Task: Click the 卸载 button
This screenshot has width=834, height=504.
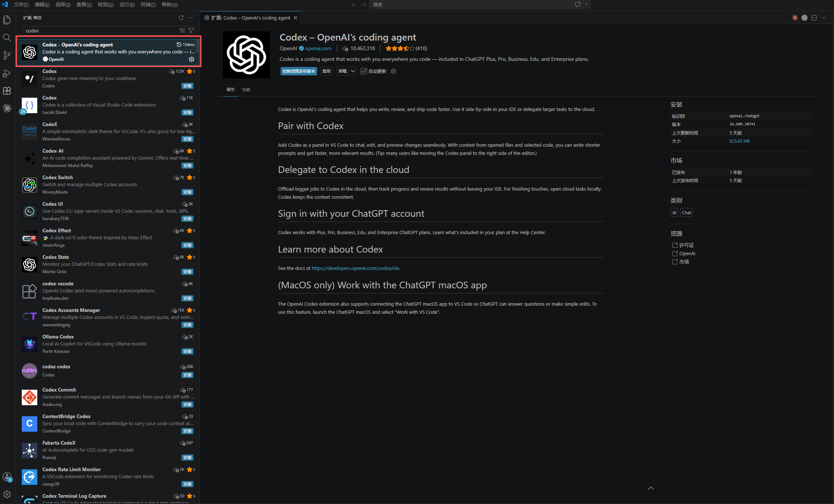Action: (343, 71)
